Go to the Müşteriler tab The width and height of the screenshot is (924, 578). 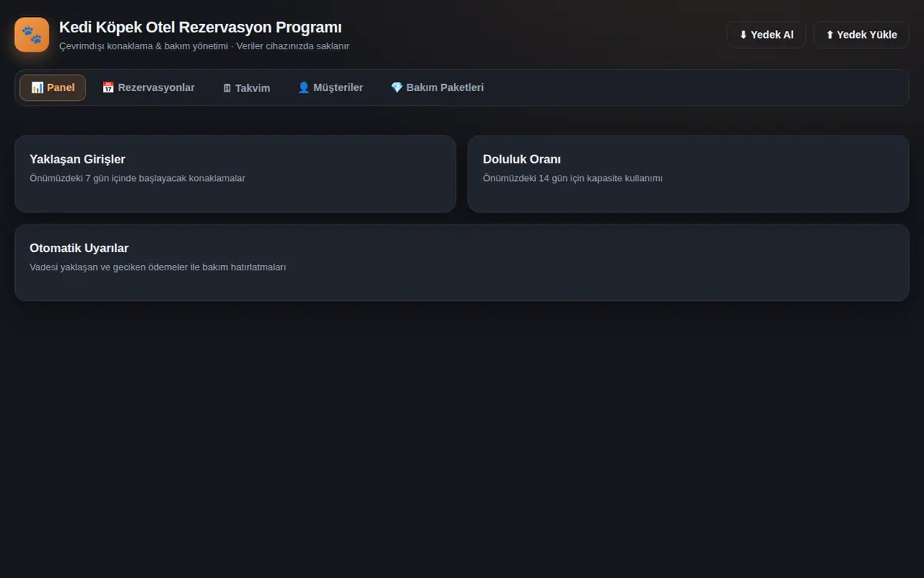(x=330, y=88)
